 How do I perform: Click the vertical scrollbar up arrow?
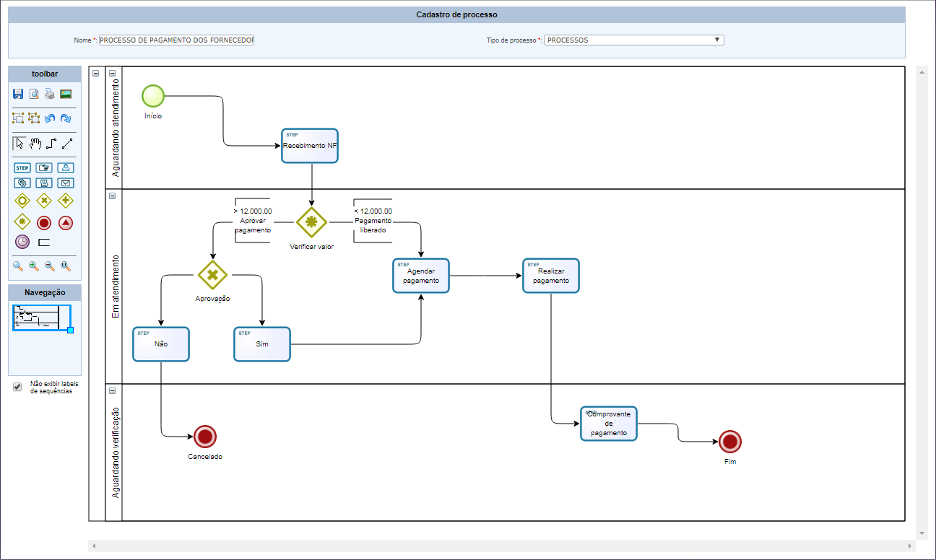click(922, 74)
